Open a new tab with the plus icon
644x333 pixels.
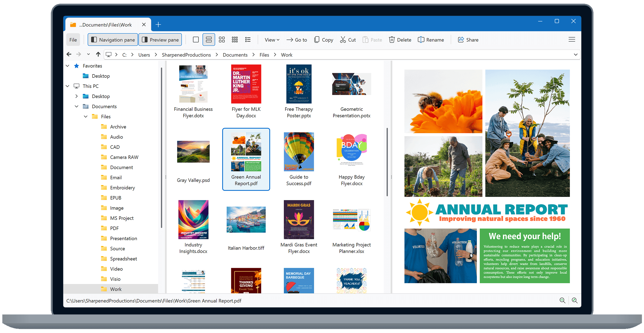[x=158, y=24]
